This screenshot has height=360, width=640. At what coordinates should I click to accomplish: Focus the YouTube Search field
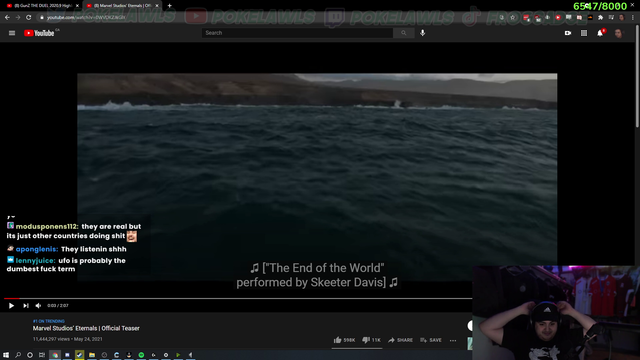click(x=297, y=33)
